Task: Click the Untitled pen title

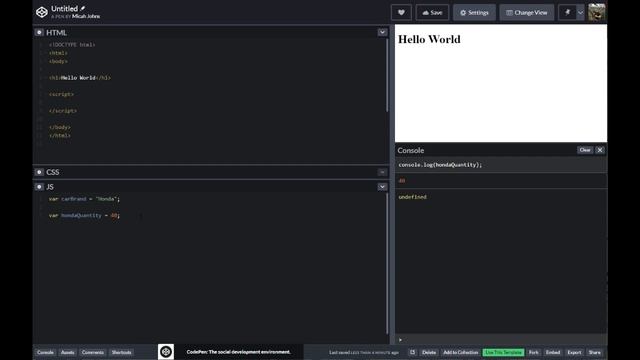Action: point(64,9)
